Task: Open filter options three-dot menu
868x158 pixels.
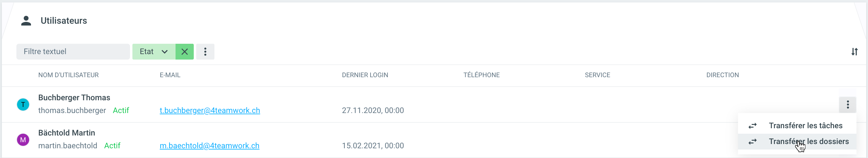Action: click(x=205, y=52)
